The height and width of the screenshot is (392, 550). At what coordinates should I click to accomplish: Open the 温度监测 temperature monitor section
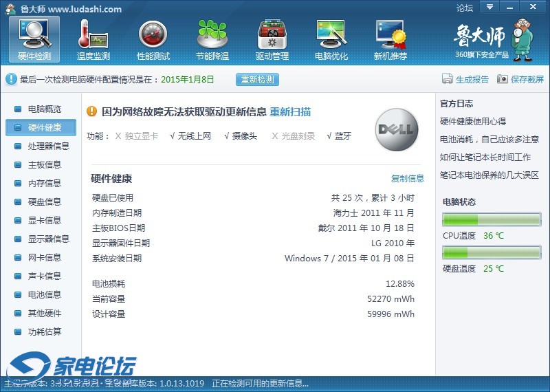(93, 39)
